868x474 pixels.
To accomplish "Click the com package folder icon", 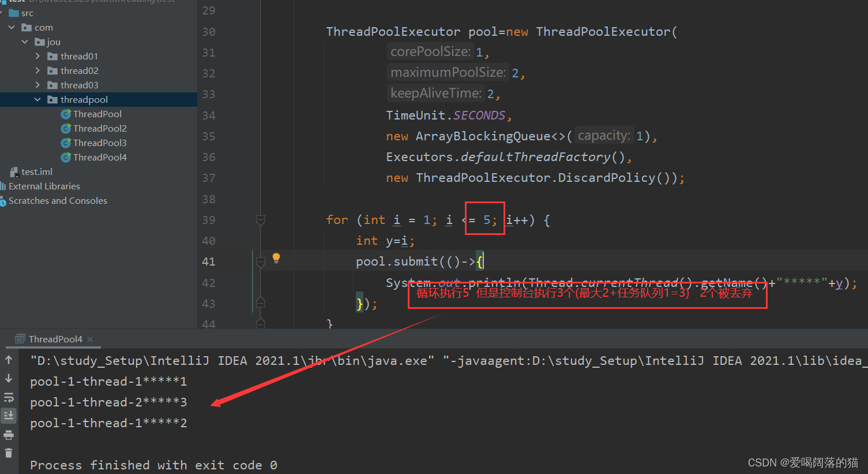I will tap(27, 27).
